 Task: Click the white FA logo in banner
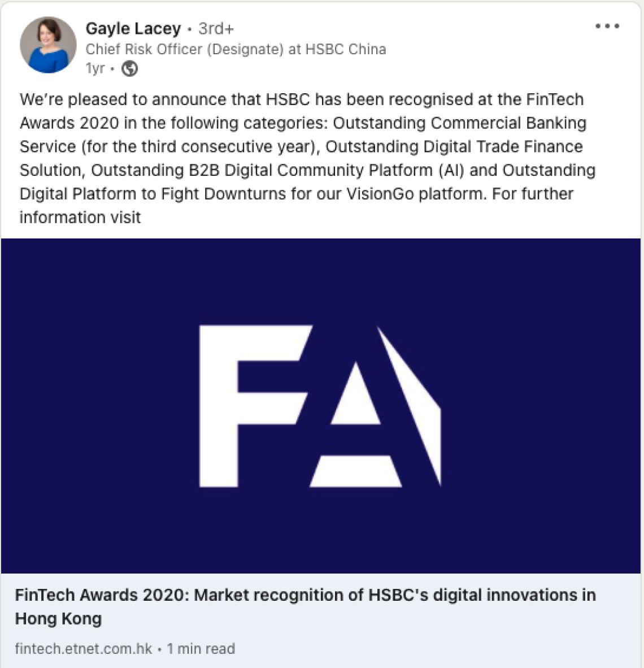click(320, 406)
